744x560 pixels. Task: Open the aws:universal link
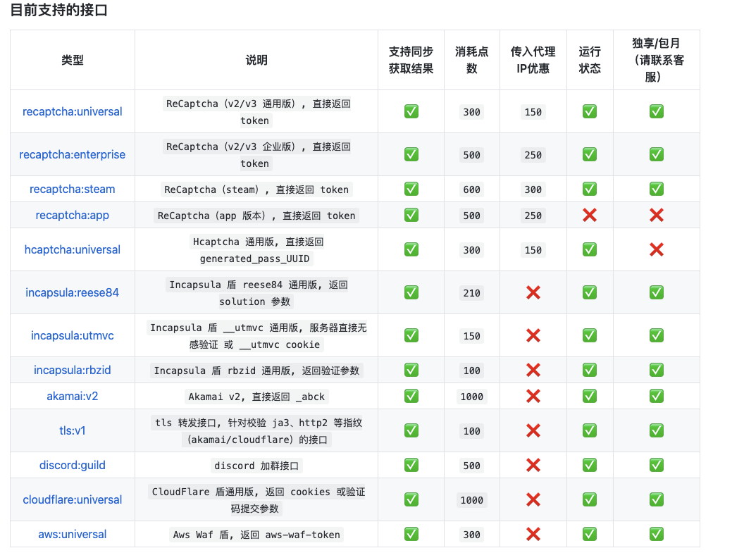72,535
